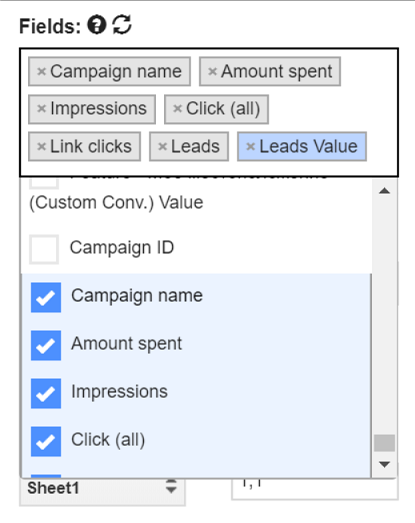The height and width of the screenshot is (523, 415).
Task: Remove the Click (all) tag with its x
Action: click(x=177, y=108)
